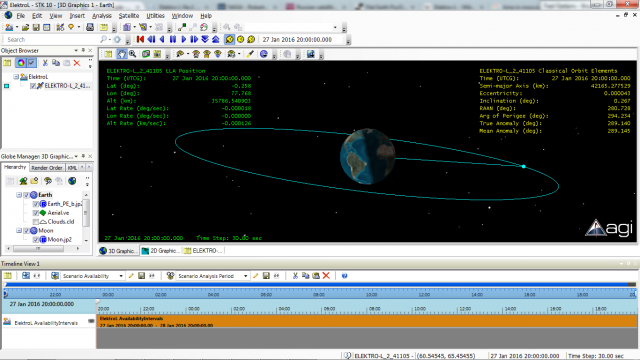Viewport: 640px width, 360px height.
Task: Toggle the Moon checkbox in Globe Manager
Action: tap(27, 231)
